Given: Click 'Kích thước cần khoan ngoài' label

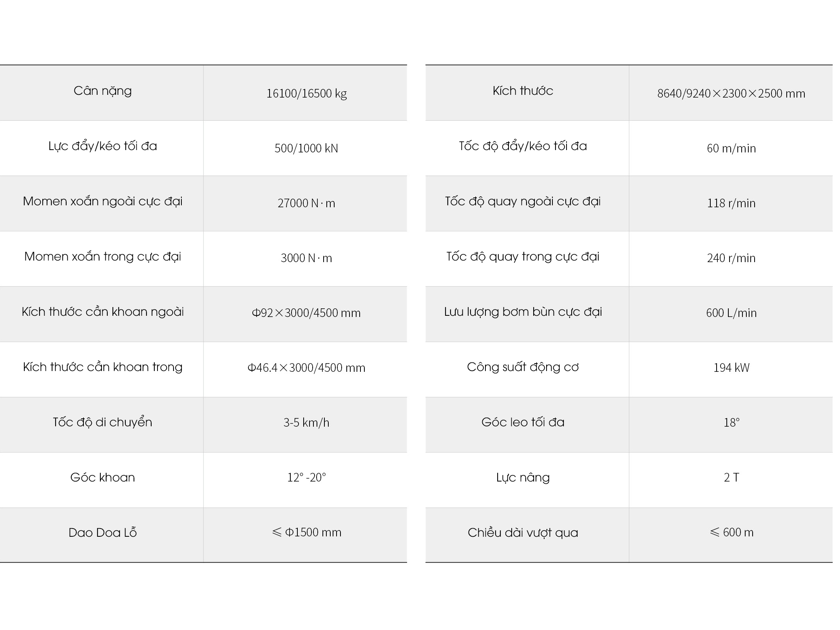Looking at the screenshot, I should pos(102,312).
